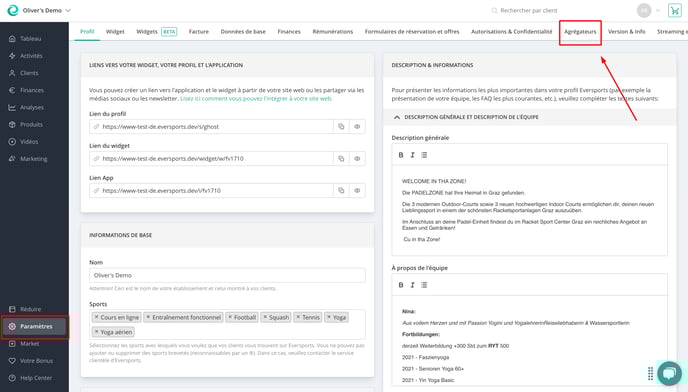Switch to the Profil tab
This screenshot has width=688, height=392.
coord(87,32)
